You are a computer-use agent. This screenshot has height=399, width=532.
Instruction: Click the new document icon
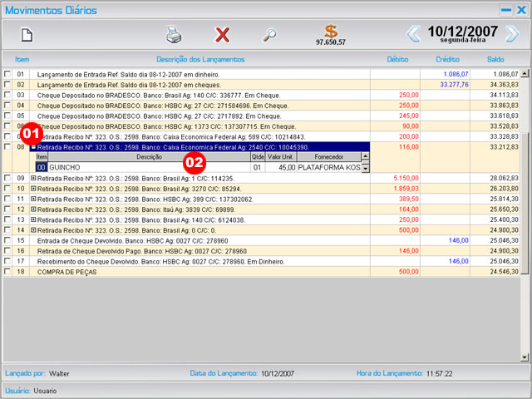pos(27,35)
